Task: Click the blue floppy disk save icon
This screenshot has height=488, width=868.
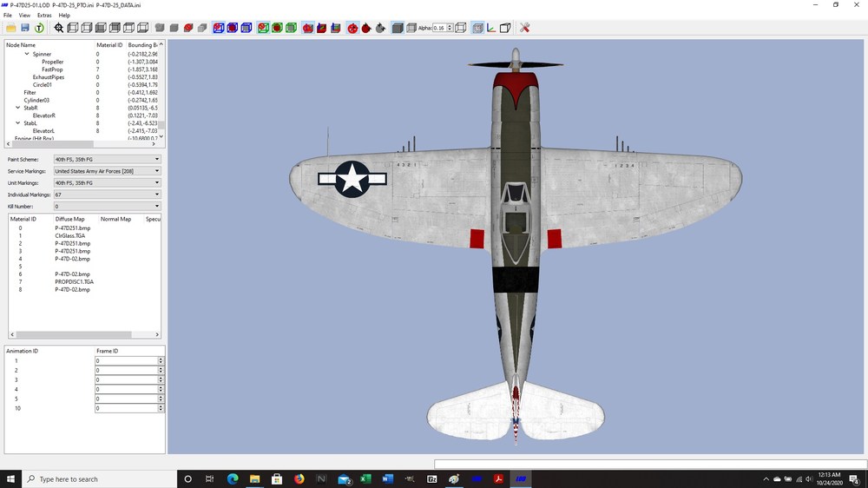Action: pos(25,28)
